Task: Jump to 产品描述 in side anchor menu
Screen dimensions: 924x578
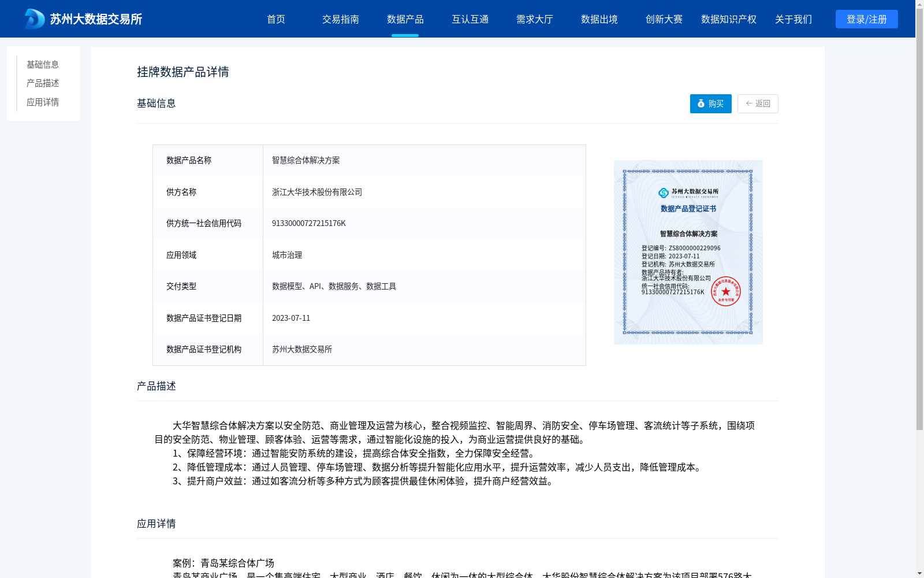Action: point(43,83)
